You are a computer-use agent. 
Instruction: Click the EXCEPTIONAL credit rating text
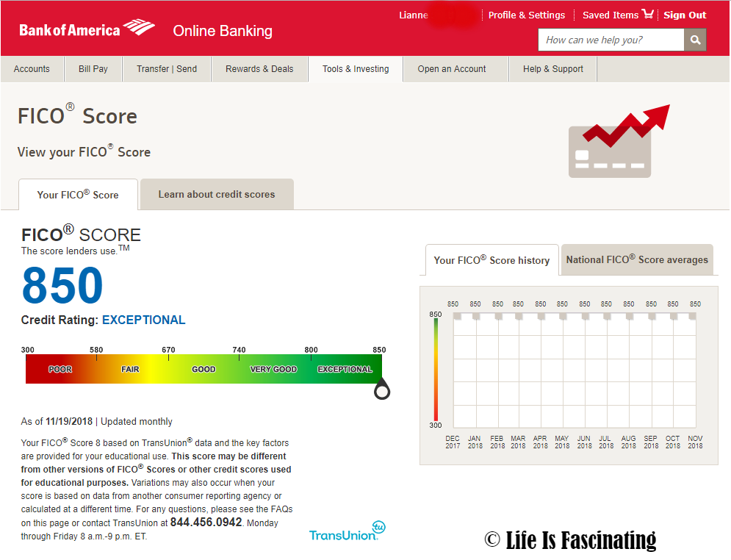pos(143,320)
